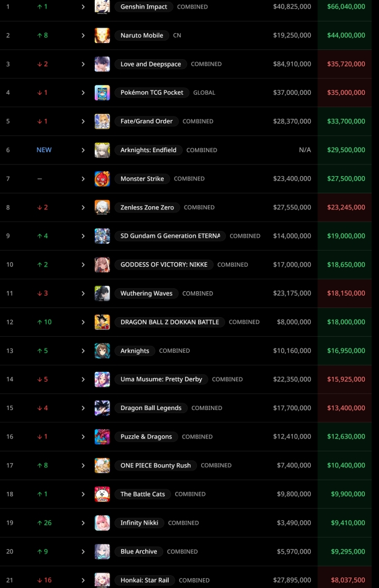The image size is (379, 588).
Task: Click the GLOBAL region tag
Action: pos(204,92)
